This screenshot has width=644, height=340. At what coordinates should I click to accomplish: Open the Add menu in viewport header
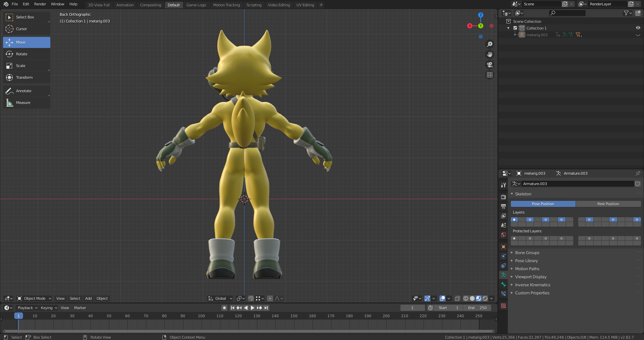point(88,298)
